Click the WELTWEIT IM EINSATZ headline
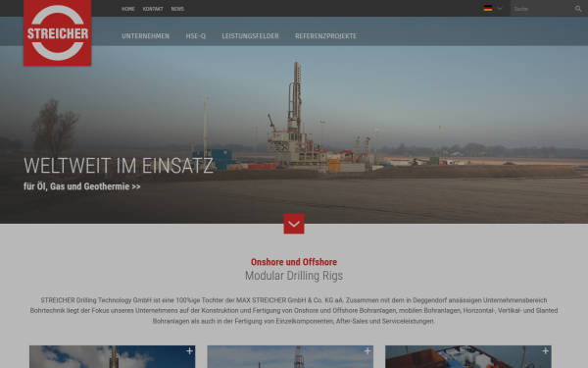The height and width of the screenshot is (368, 588). (119, 166)
